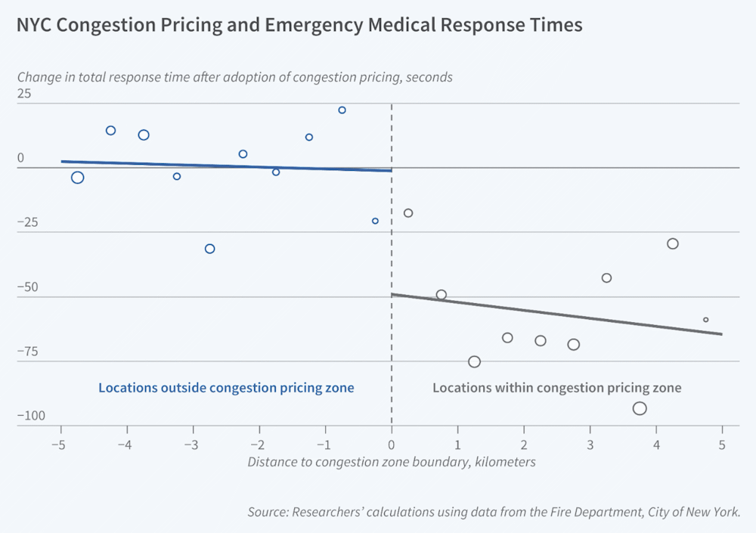Viewport: 756px width, 533px height.
Task: Select label 'Locations outside congestion pricing zone'
Action: click(x=226, y=388)
